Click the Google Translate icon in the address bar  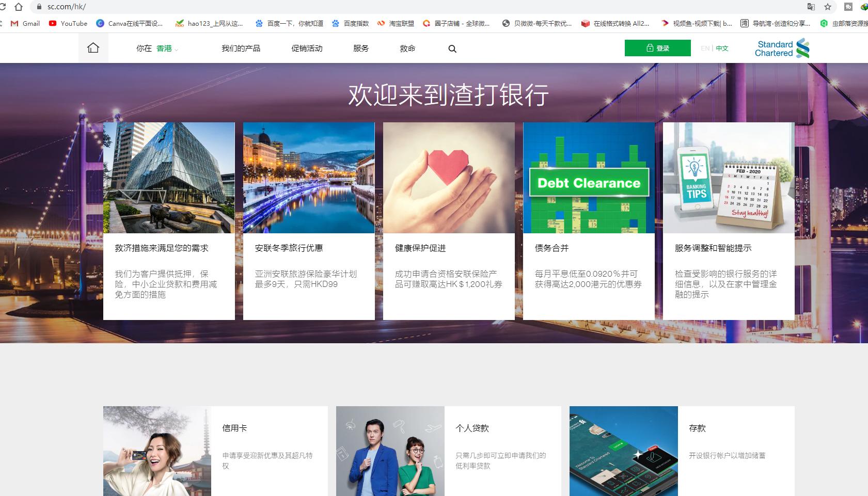[811, 8]
